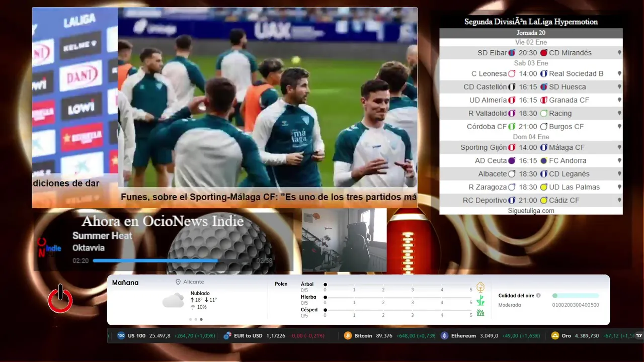Open the location pin for AD Ceuta match
This screenshot has width=644, height=362.
619,161
